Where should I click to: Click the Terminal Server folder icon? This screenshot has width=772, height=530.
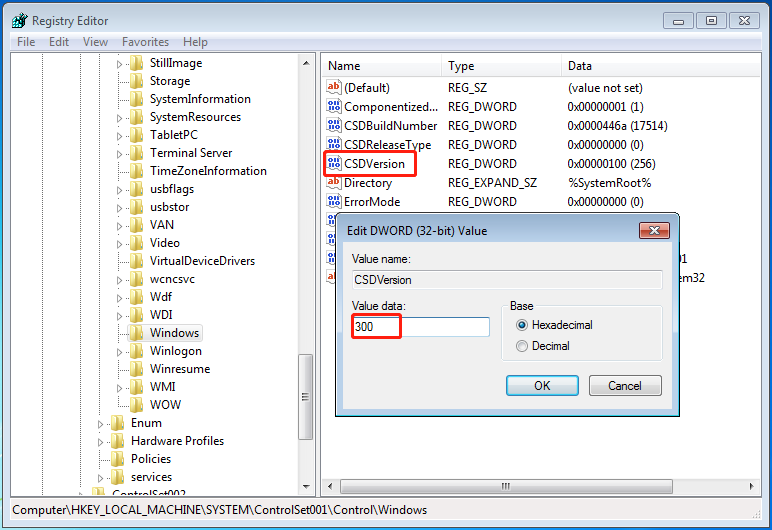[136, 153]
